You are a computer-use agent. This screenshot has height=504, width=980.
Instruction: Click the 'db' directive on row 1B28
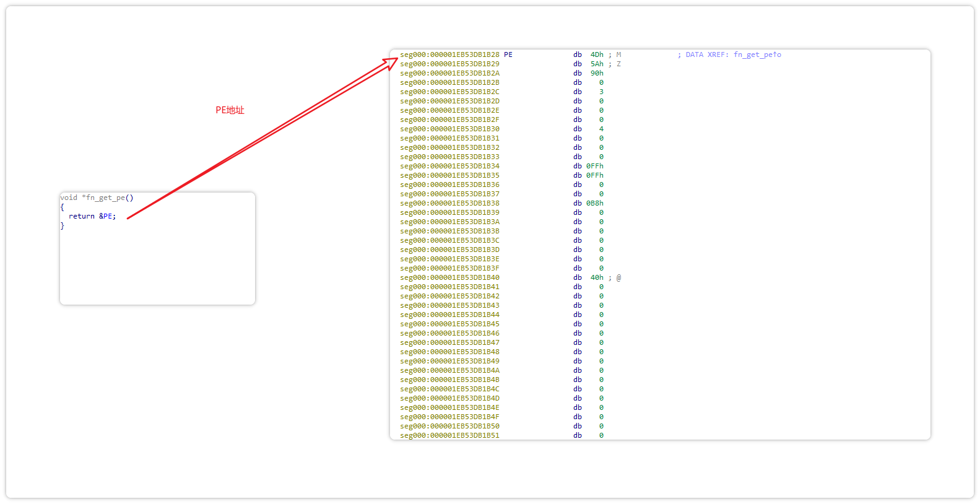[578, 54]
